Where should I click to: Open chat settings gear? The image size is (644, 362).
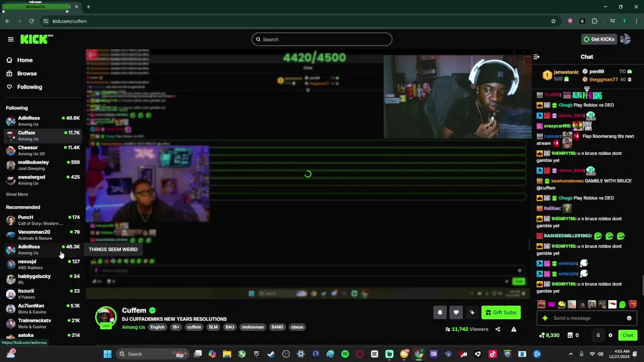coord(610,335)
